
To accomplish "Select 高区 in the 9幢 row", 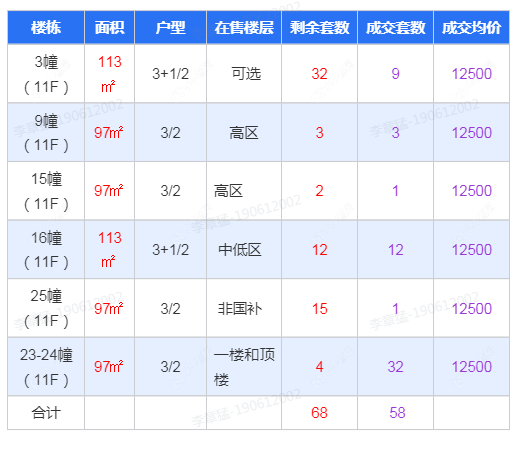I will pyautogui.click(x=244, y=133).
